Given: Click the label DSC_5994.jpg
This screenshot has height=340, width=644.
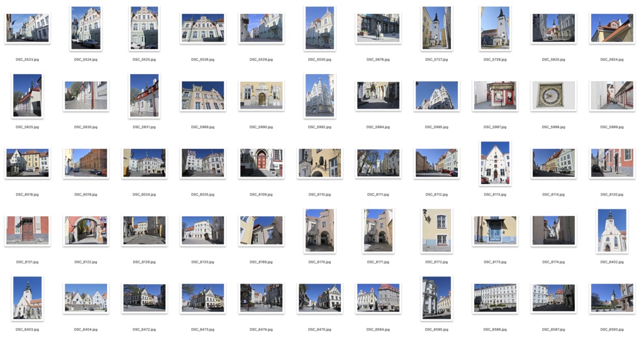Looking at the screenshot, I should [x=378, y=128].
